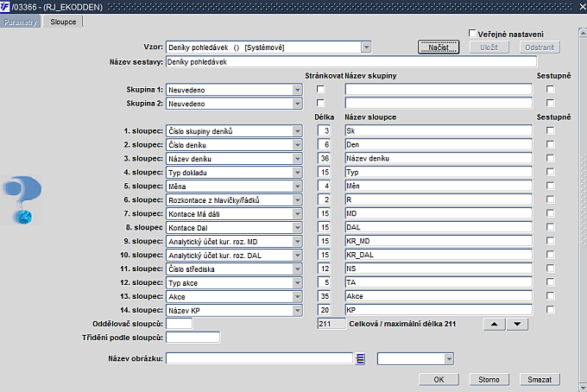The height and width of the screenshot is (392, 587).
Task: Click the Délka field of 13. sloupec
Action: (x=324, y=296)
